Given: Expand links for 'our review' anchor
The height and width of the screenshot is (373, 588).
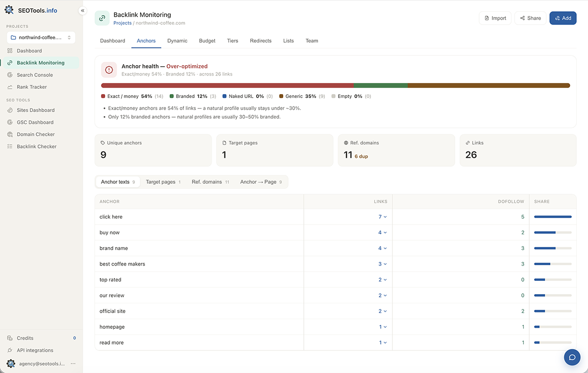Looking at the screenshot, I should click(x=383, y=295).
